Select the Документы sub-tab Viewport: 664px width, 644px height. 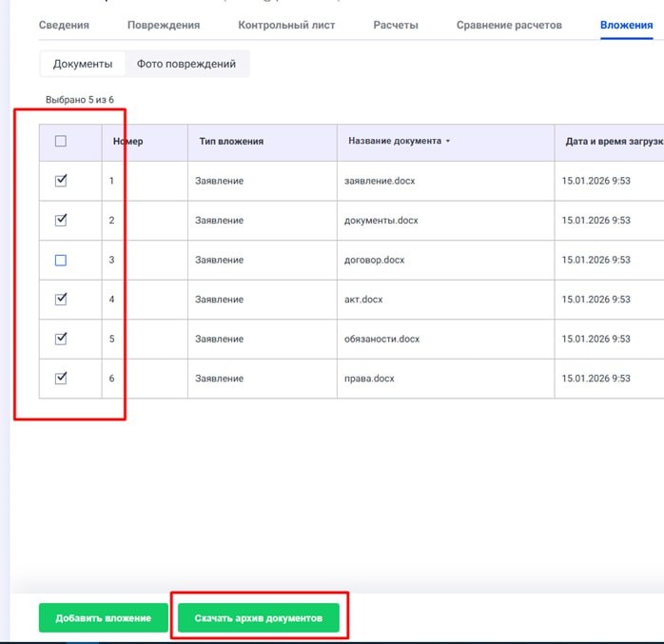click(x=83, y=64)
